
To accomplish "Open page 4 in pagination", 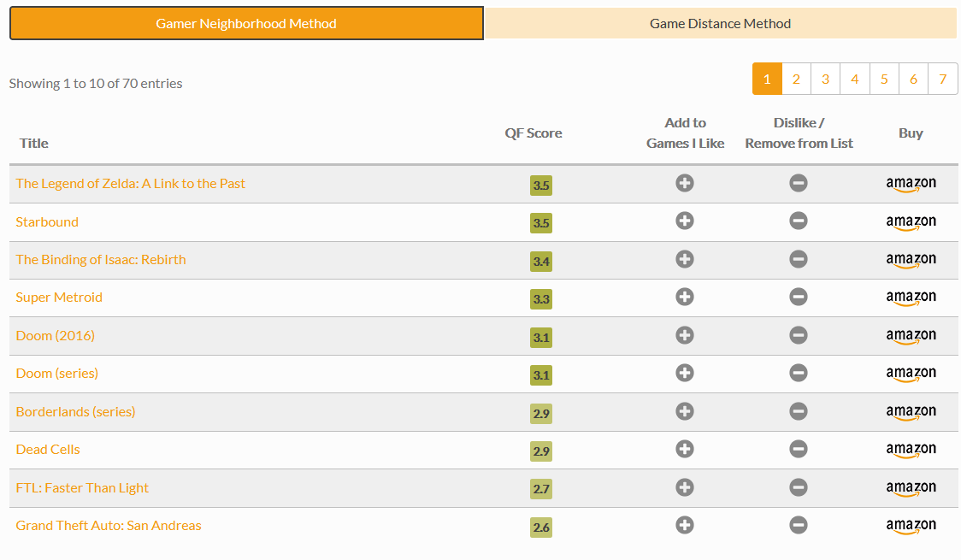I will [854, 80].
